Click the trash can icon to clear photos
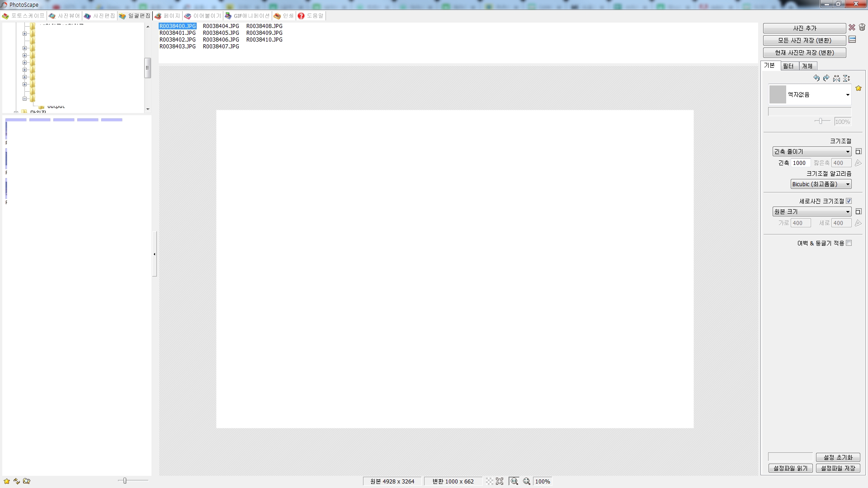The width and height of the screenshot is (868, 488). [862, 28]
